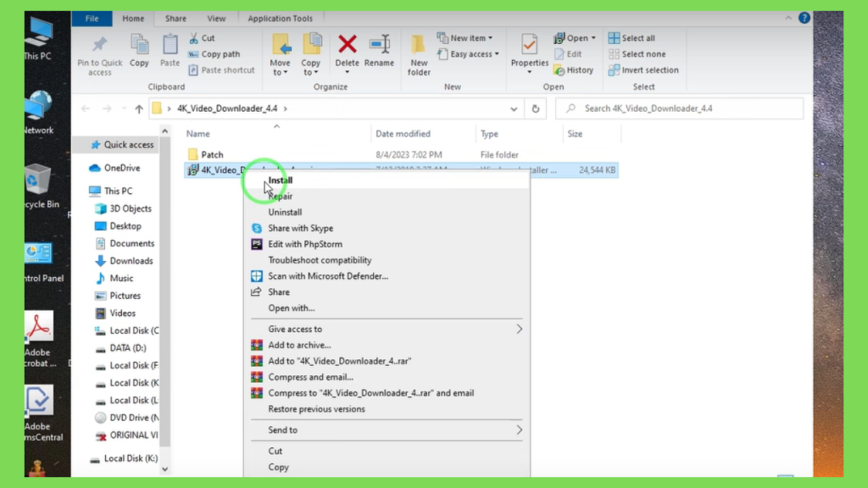Image resolution: width=868 pixels, height=488 pixels.
Task: Open Downloads in navigation pane
Action: pos(124,261)
